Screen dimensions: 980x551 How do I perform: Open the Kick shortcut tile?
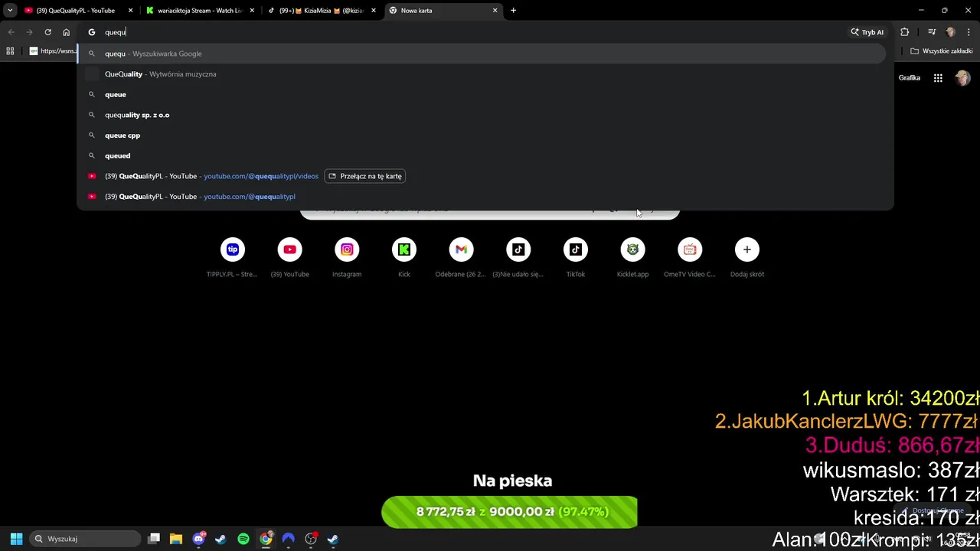click(x=404, y=249)
